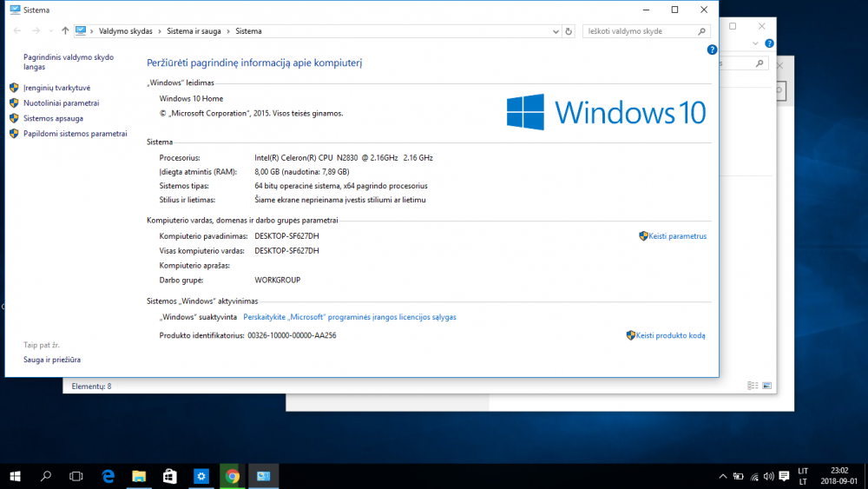Open taskbar search
868x489 pixels.
(x=46, y=476)
